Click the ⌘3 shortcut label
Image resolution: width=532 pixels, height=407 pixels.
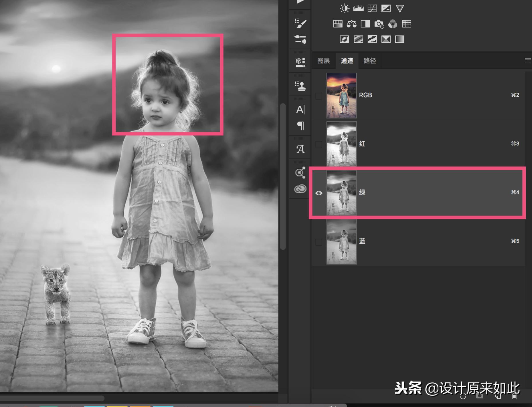[x=515, y=144]
